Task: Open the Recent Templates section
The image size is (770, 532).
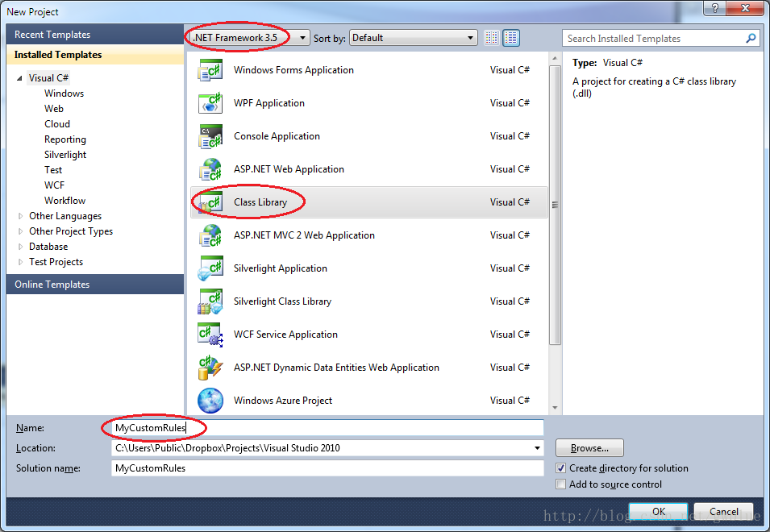Action: click(95, 35)
